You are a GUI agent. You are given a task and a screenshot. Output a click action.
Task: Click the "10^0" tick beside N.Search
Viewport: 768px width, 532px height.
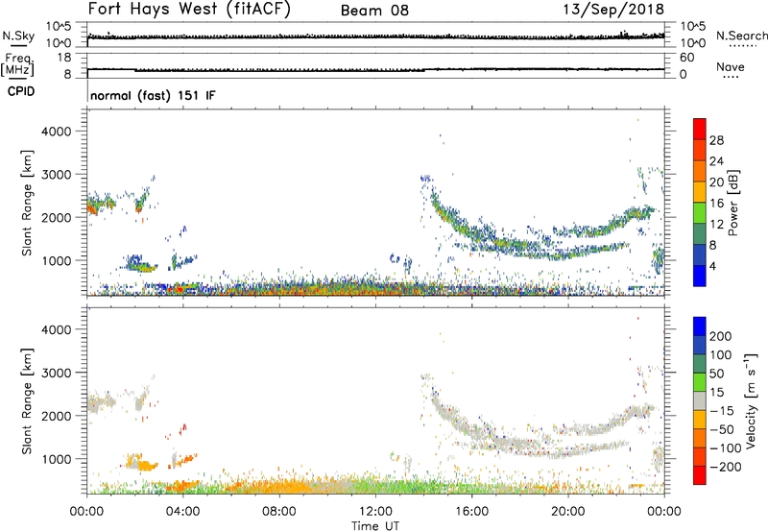click(693, 43)
